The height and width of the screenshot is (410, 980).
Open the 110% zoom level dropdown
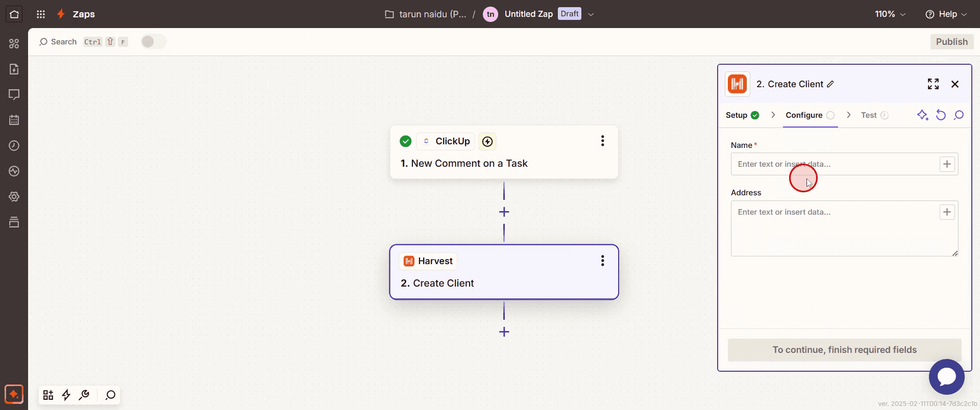tap(890, 14)
